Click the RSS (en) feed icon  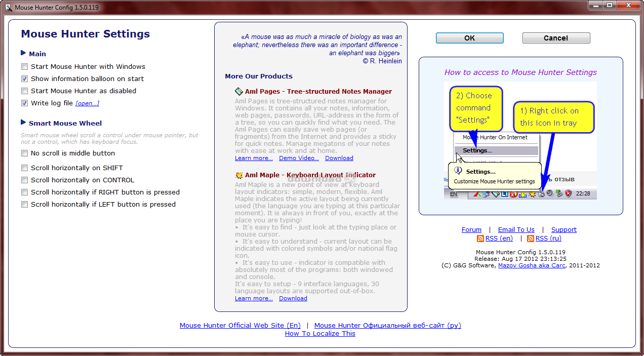click(x=480, y=239)
